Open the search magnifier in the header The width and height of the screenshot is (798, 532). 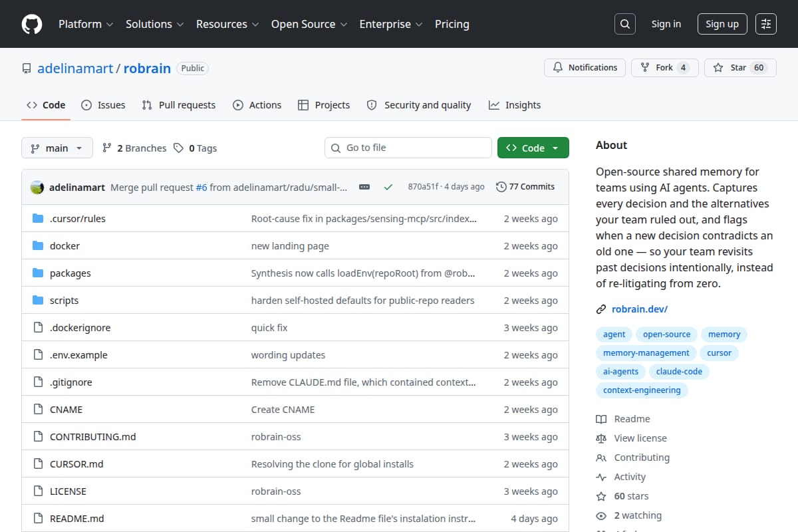[x=624, y=24]
